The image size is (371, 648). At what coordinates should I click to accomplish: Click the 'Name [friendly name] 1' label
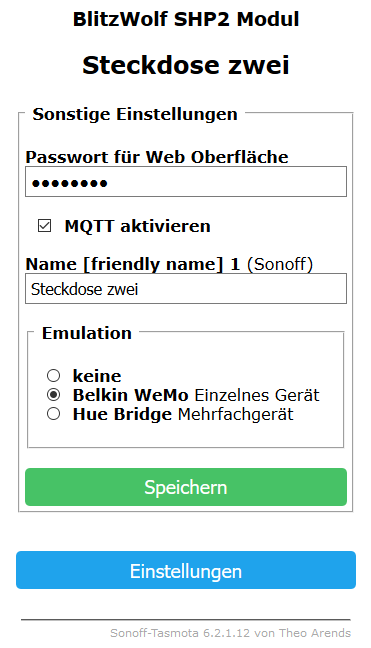133,264
